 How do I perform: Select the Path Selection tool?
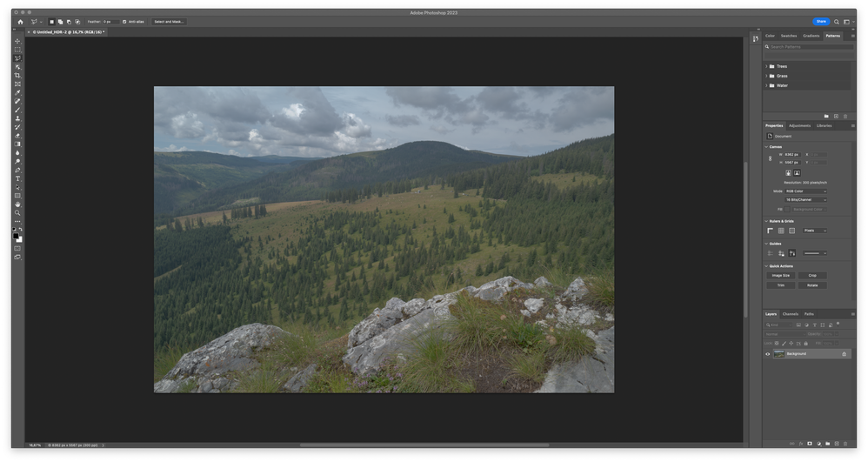[17, 187]
